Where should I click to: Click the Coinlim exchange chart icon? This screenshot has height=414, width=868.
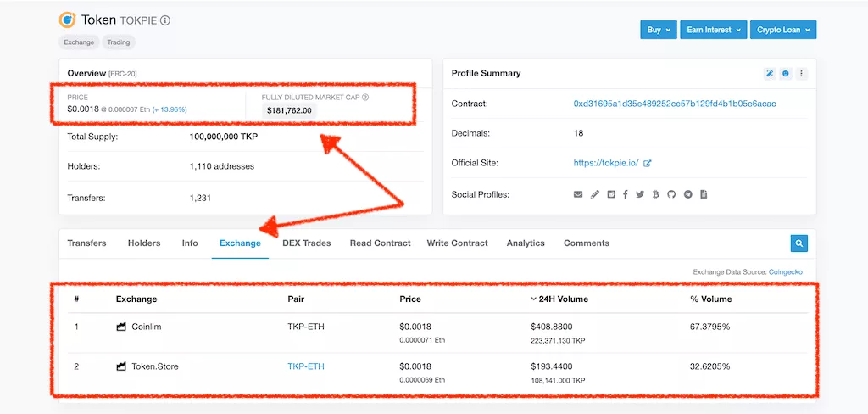tap(121, 327)
